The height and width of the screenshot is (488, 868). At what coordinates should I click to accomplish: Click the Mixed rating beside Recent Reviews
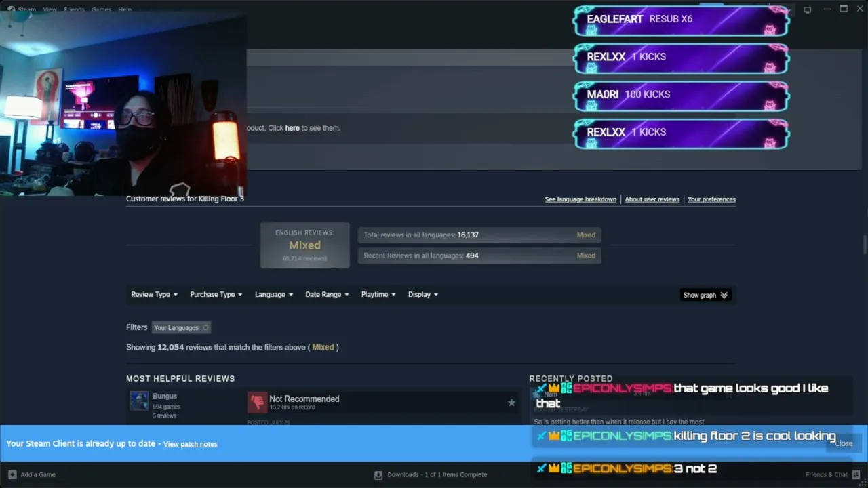[586, 256]
